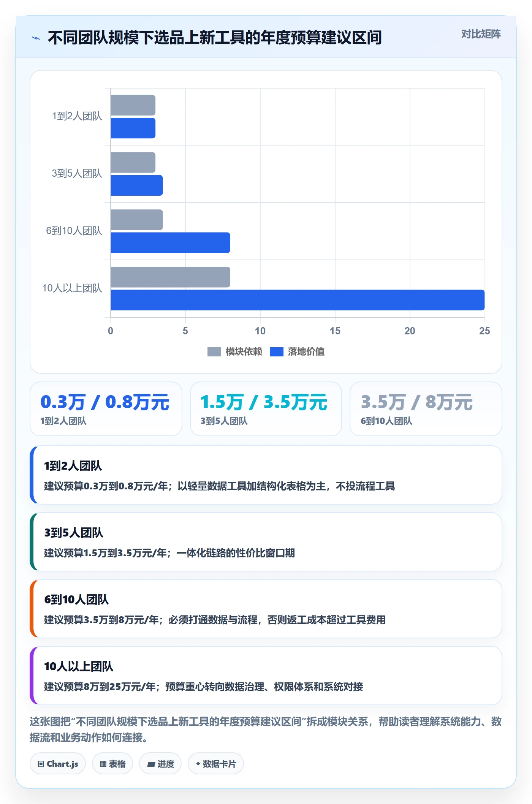Click the gray 模块依赖 bar for 6到10人团队
Image resolution: width=532 pixels, height=804 pixels.
pyautogui.click(x=137, y=220)
